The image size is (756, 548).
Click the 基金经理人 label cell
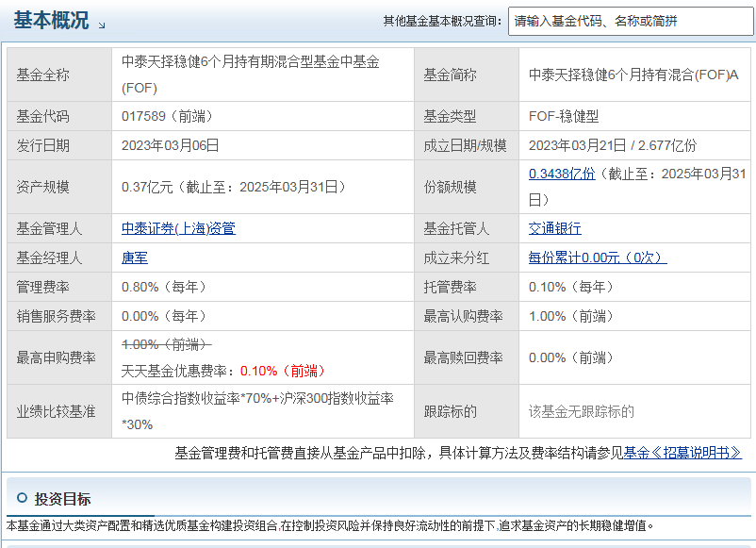[x=59, y=257]
